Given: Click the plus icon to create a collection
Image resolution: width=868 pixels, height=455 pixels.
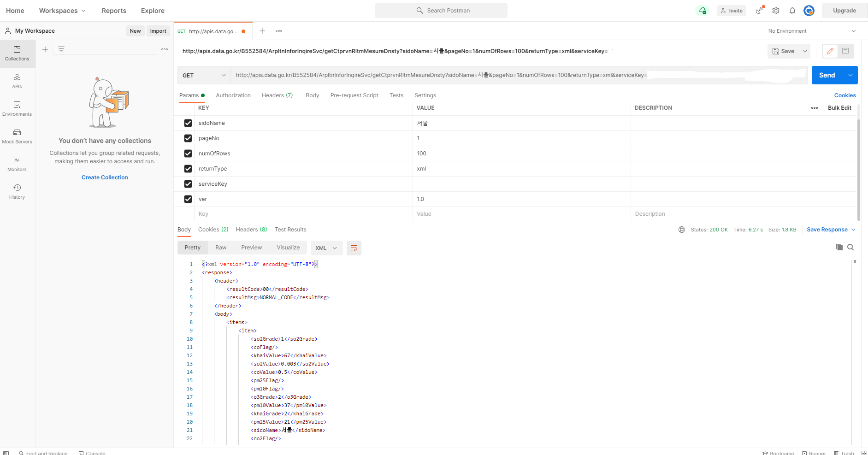Looking at the screenshot, I should click(x=45, y=49).
